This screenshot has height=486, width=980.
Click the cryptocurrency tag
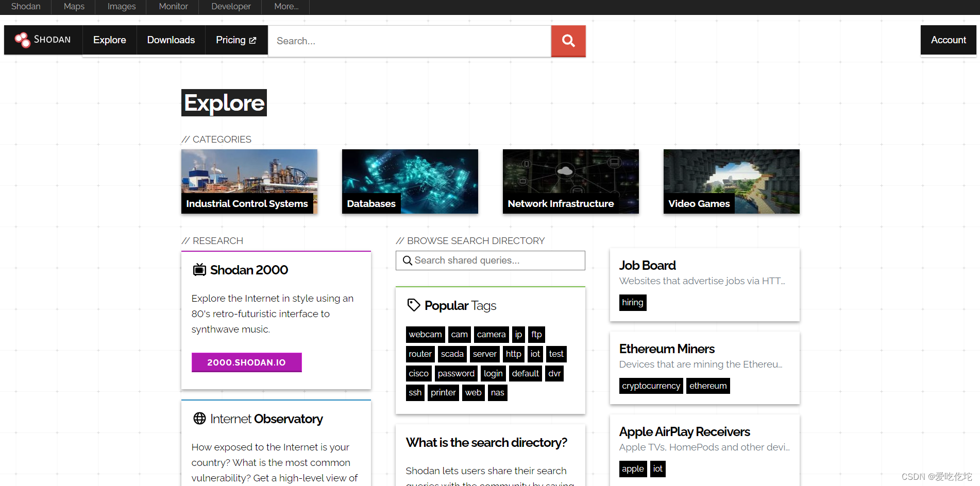coord(651,386)
